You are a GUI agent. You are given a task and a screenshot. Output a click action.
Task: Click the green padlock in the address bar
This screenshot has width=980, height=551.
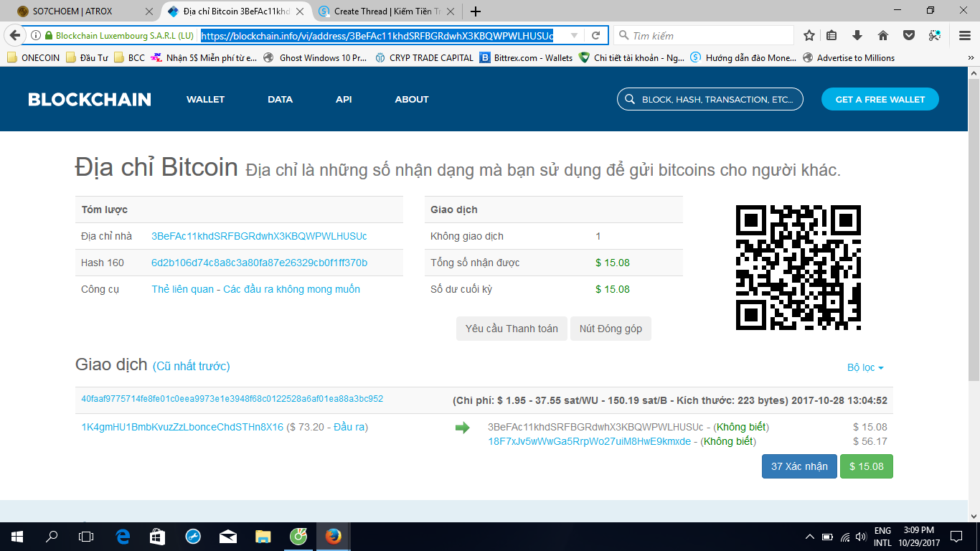[x=49, y=35]
